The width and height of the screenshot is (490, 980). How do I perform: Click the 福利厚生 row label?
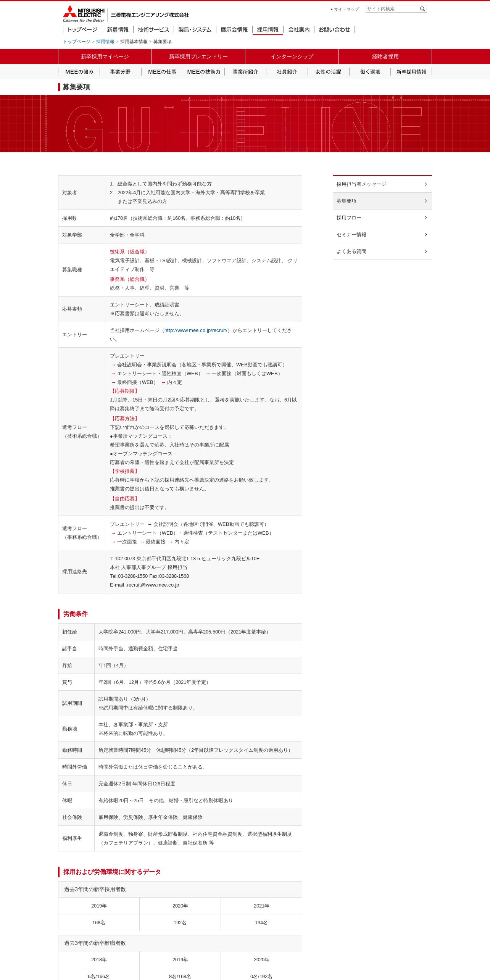click(x=72, y=838)
